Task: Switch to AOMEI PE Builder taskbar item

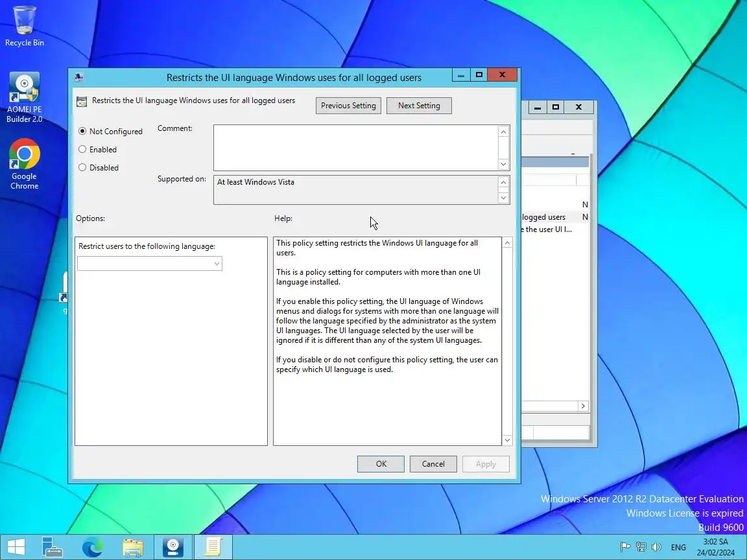Action: [x=173, y=546]
